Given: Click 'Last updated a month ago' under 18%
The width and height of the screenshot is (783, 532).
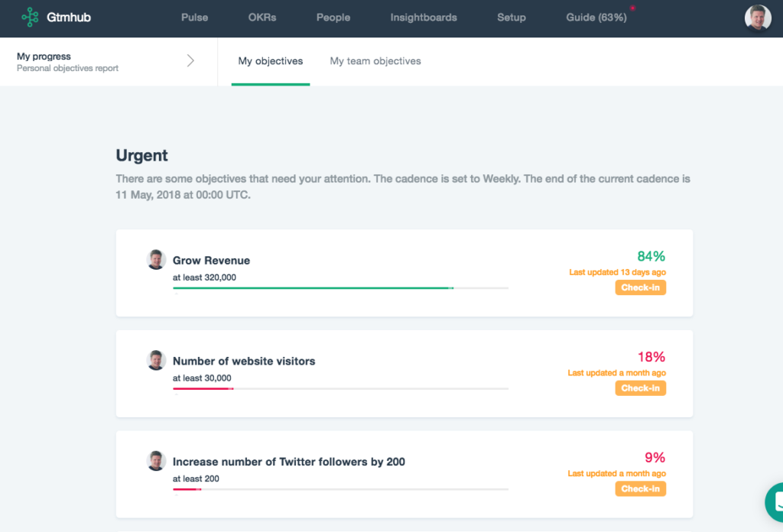Looking at the screenshot, I should click(617, 373).
